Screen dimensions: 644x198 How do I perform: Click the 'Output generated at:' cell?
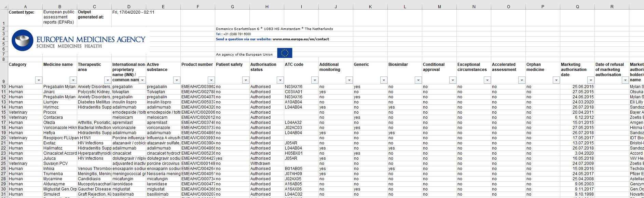point(94,18)
